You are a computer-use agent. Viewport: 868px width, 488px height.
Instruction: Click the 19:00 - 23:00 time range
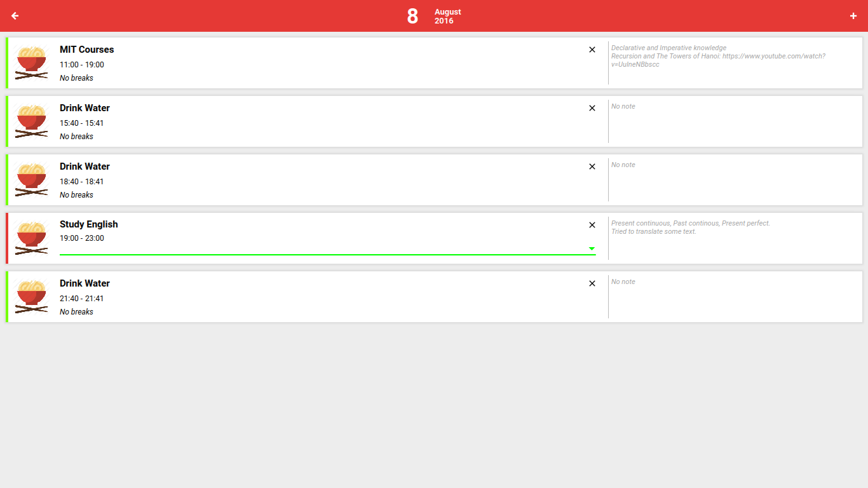click(x=82, y=238)
